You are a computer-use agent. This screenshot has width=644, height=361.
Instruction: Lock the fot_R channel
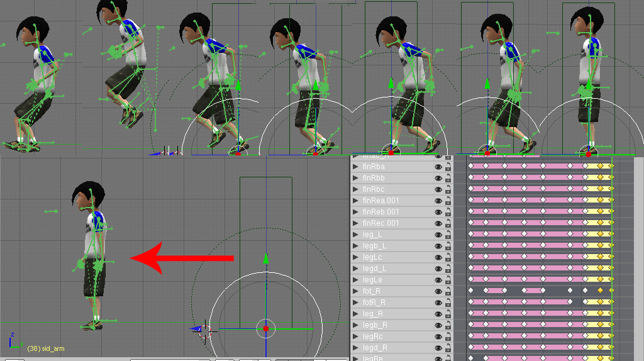(x=448, y=291)
